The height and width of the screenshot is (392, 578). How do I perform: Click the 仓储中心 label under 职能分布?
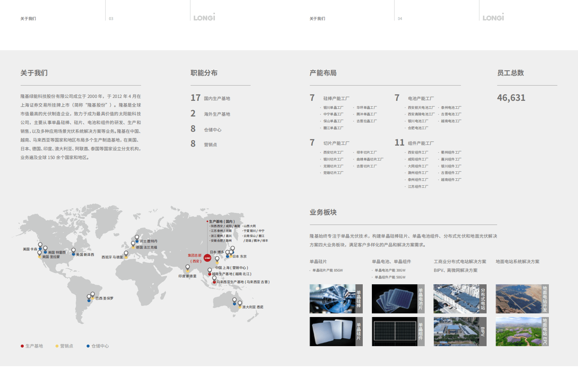[213, 130]
